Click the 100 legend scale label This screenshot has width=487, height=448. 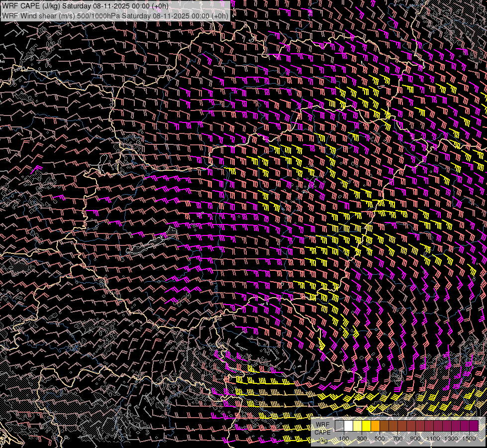click(x=344, y=439)
